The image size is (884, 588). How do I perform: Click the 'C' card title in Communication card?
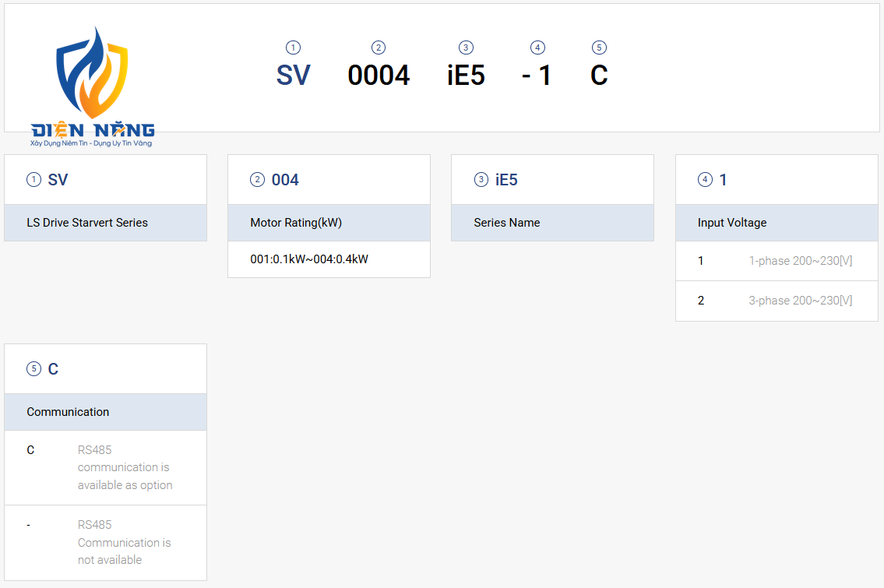(x=53, y=369)
